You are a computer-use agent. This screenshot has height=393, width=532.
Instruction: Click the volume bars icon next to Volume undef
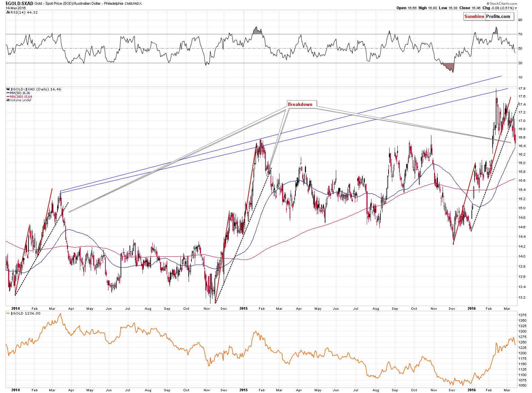[8, 100]
